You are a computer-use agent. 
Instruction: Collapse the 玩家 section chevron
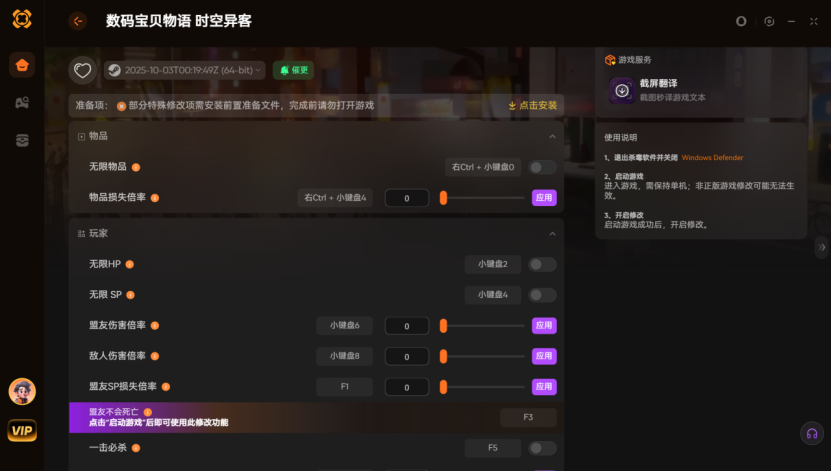[x=552, y=234]
